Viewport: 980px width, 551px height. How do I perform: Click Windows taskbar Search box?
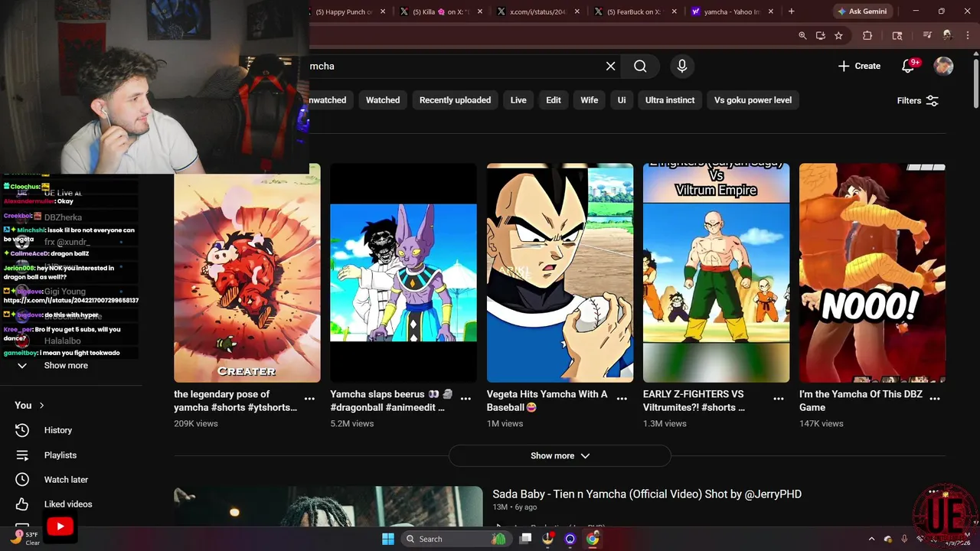pos(455,539)
